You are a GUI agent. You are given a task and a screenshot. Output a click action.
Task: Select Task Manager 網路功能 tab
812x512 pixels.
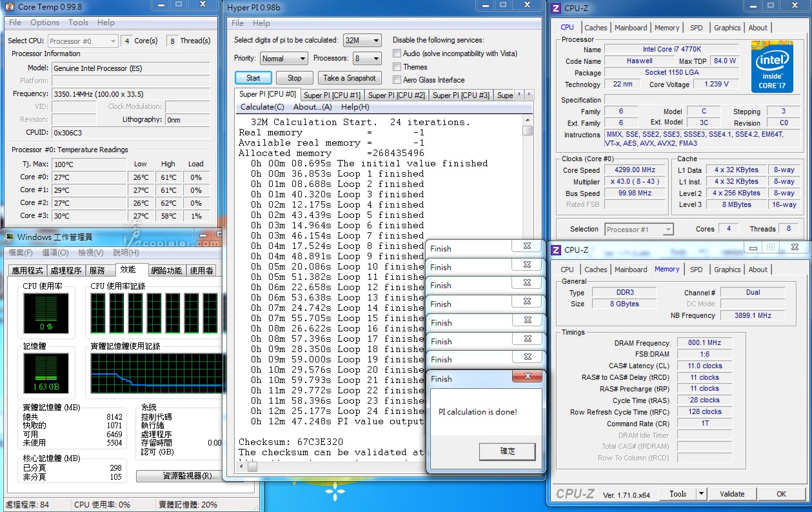[166, 271]
